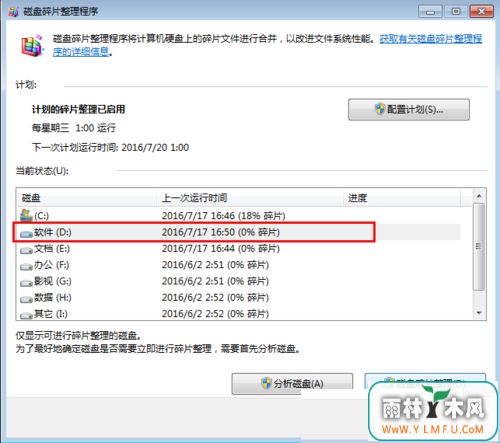This screenshot has height=443, width=500.
Task: Minimize the Disk Defragmenter window
Action: [430, 12]
